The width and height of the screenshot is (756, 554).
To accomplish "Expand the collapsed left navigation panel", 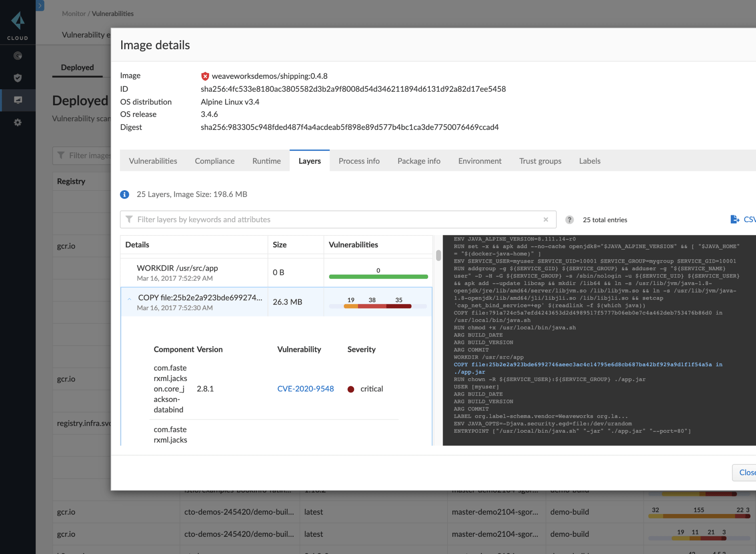I will (40, 6).
